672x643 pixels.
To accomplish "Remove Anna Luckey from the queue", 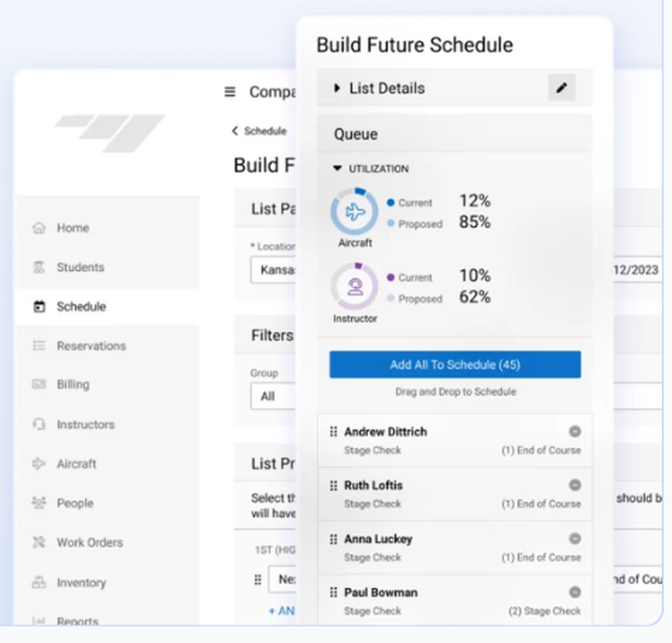I will click(575, 538).
